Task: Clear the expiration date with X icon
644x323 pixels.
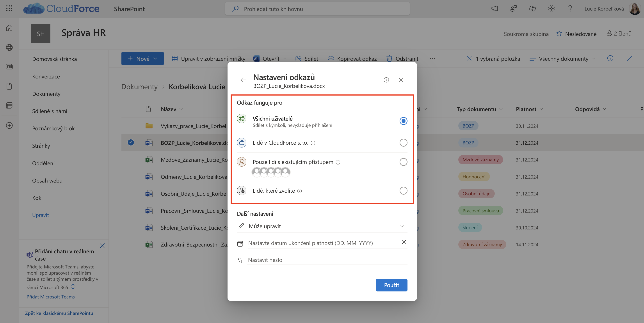Action: tap(404, 242)
